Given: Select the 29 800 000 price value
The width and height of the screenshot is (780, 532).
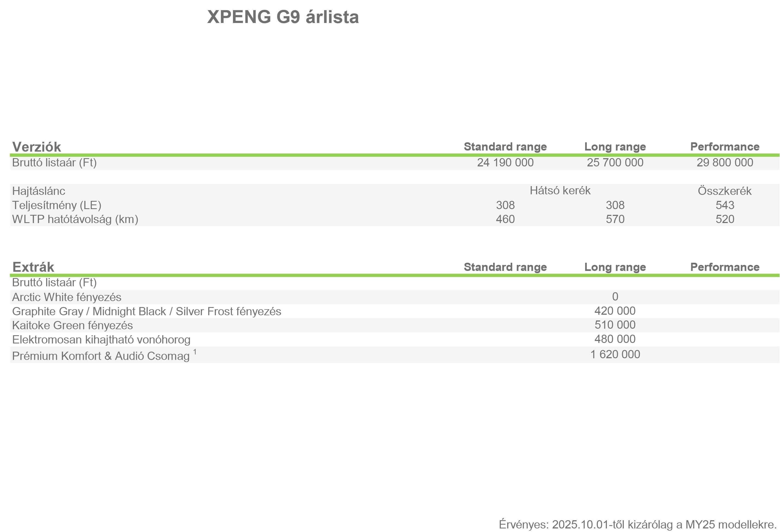Looking at the screenshot, I should click(x=725, y=162).
